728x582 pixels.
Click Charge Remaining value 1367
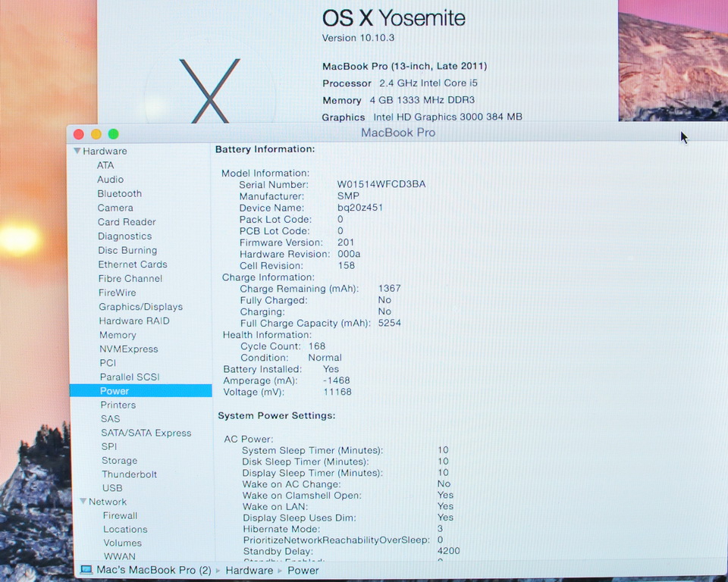[390, 288]
